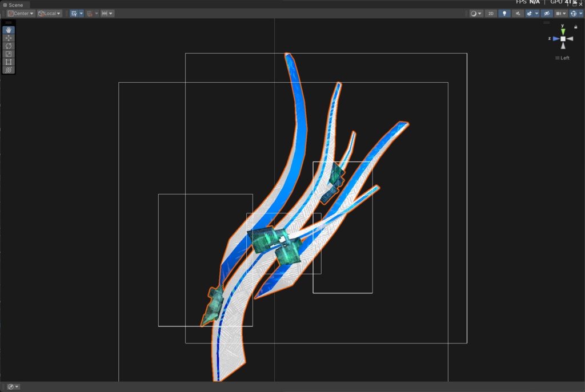Open effects options dropdown arrow
This screenshot has height=392, width=585.
coord(537,14)
